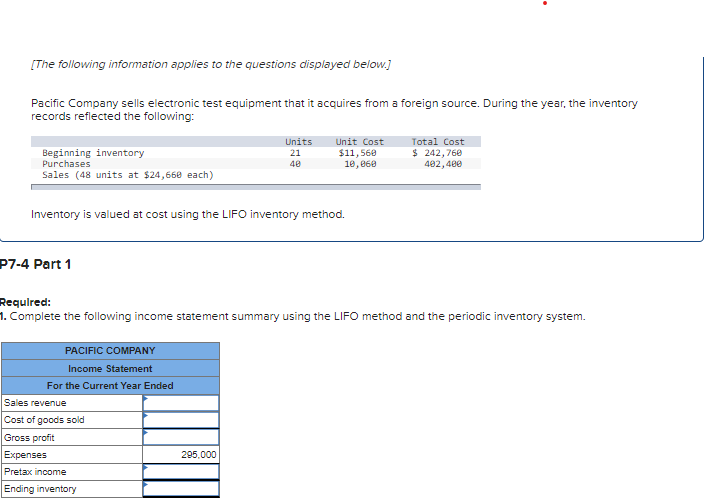The height and width of the screenshot is (502, 704).
Task: Click the LIFO inventory method sentence
Action: pos(188,214)
